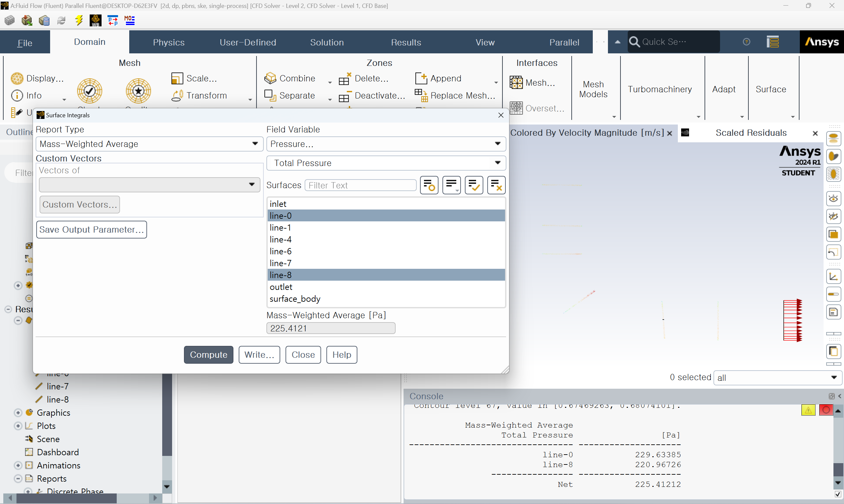The image size is (844, 504).
Task: Switch to the Scaled Residuals window tab
Action: [751, 133]
